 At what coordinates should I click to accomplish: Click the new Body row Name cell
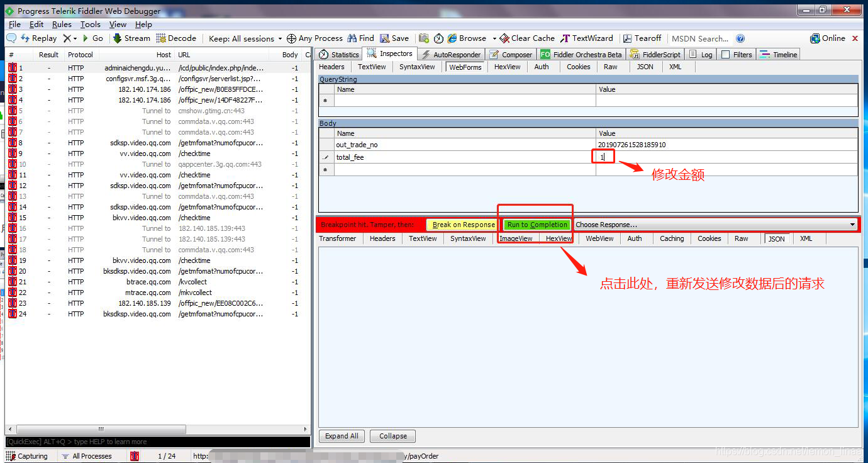tap(465, 170)
